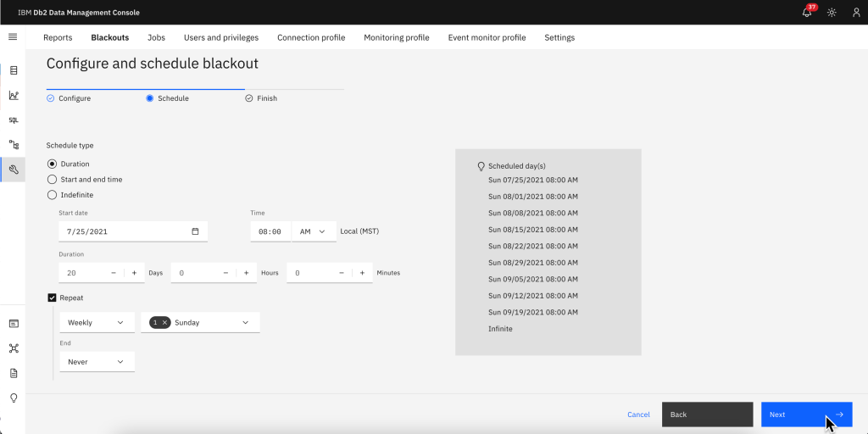Open the AM/PM time dropdown
This screenshot has height=434, width=868.
click(x=313, y=231)
